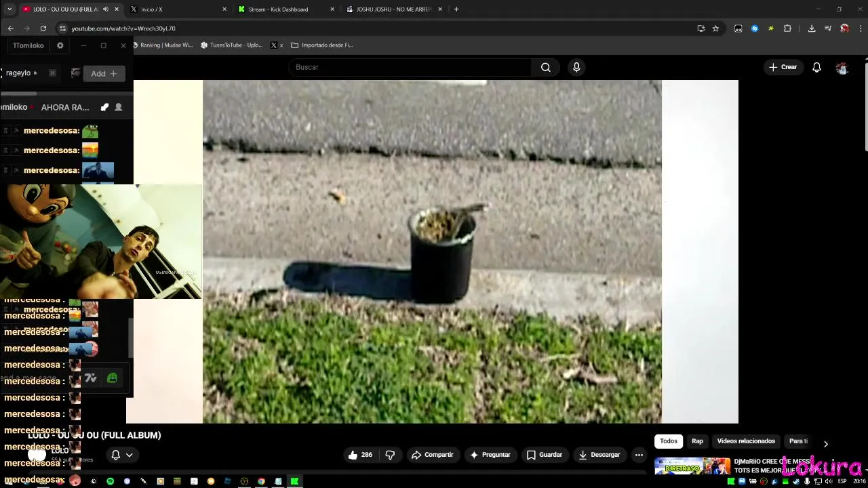Show more filter chips with right arrow
The height and width of the screenshot is (488, 868).
point(825,444)
